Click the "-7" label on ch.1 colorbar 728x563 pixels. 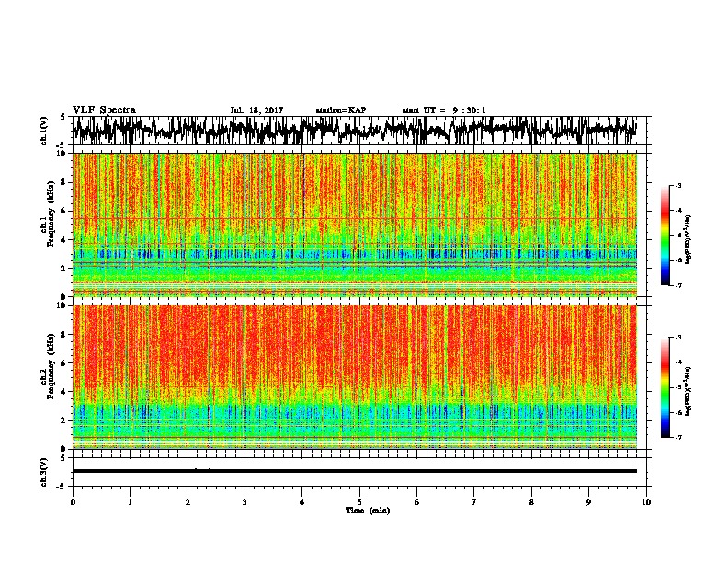tap(678, 285)
